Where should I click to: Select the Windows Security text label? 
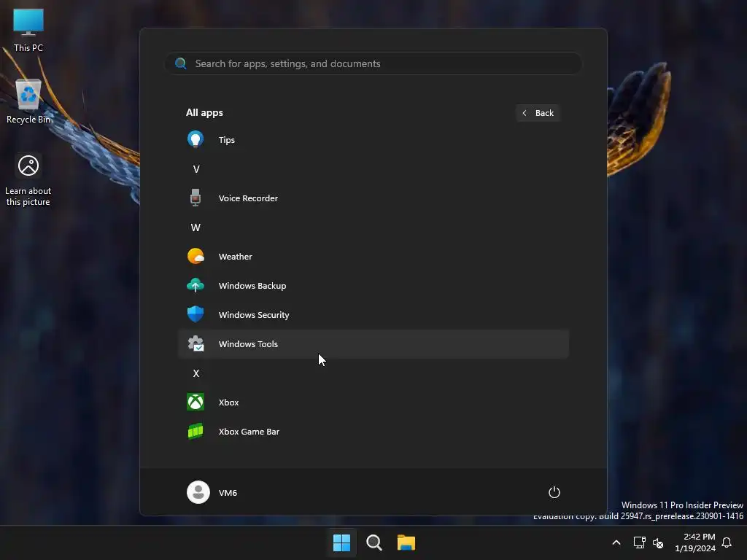254,315
